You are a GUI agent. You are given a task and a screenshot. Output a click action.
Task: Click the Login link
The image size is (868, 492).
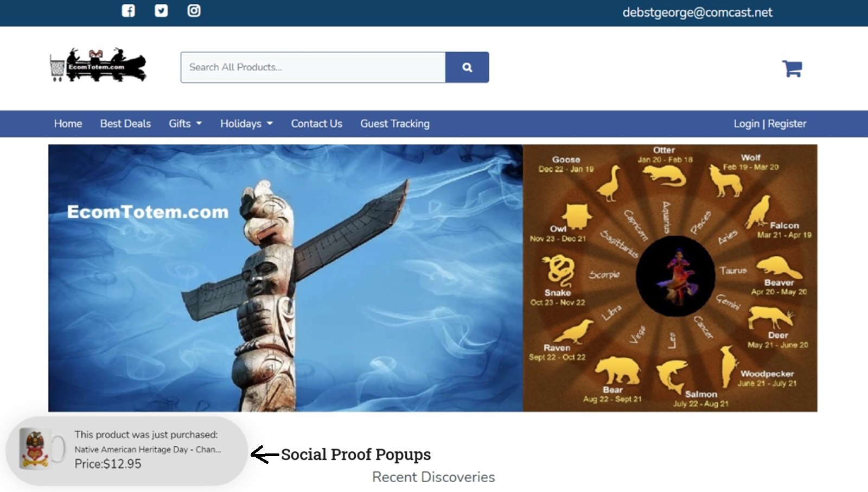(746, 124)
